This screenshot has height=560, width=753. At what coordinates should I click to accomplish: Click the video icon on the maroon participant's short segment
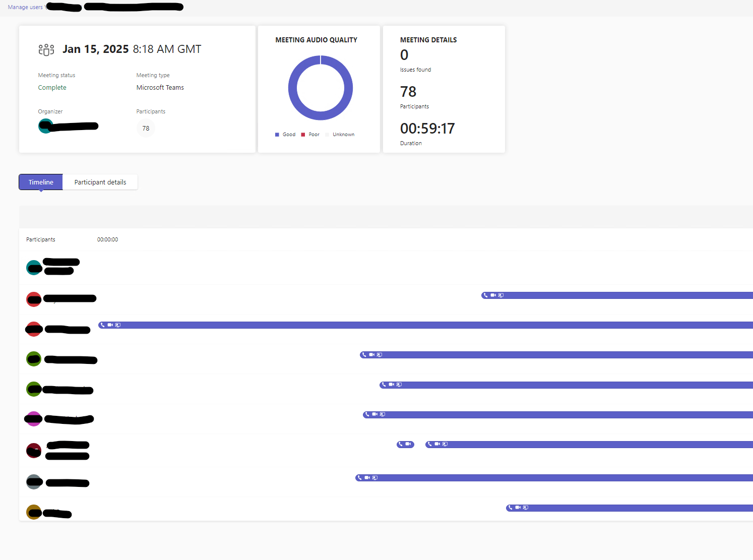point(408,444)
